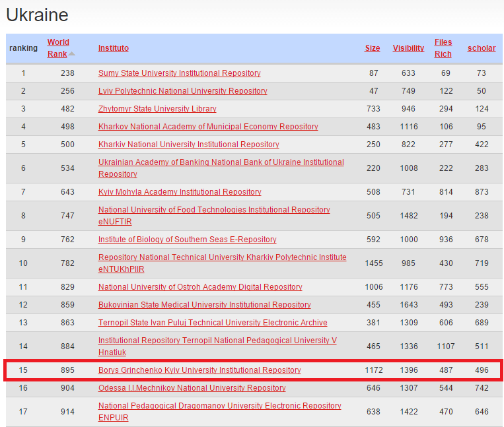Click files rich value 1107
The height and width of the screenshot is (427, 504).
click(x=446, y=346)
